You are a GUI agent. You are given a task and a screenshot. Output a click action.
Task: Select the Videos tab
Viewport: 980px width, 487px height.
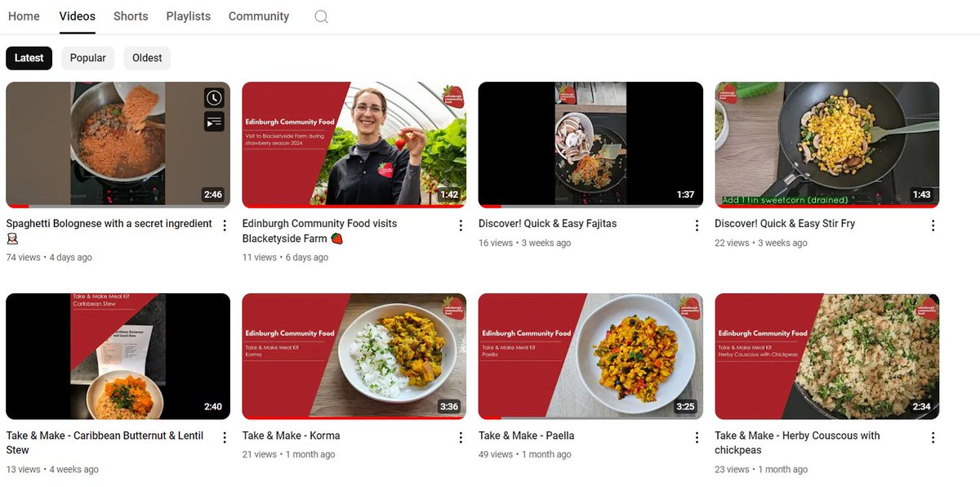78,16
